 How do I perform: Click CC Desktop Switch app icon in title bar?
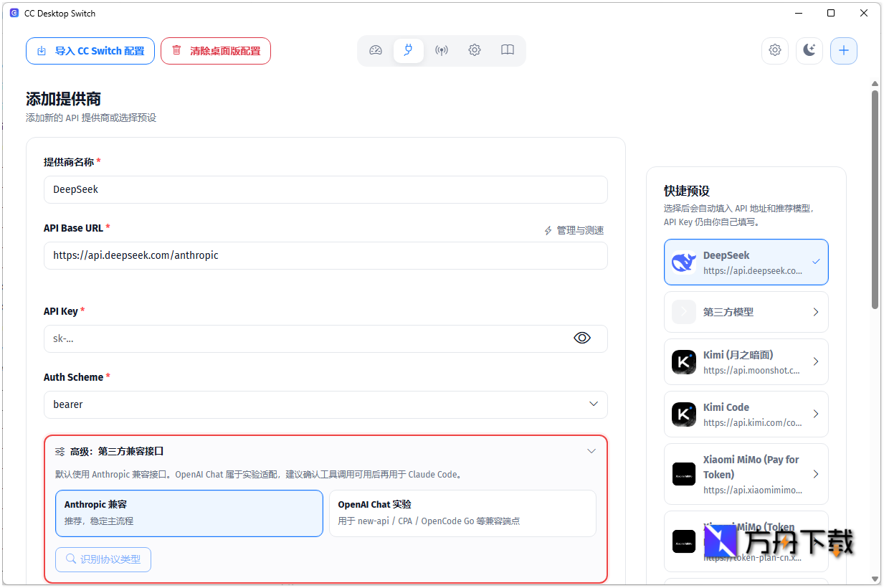(x=14, y=13)
